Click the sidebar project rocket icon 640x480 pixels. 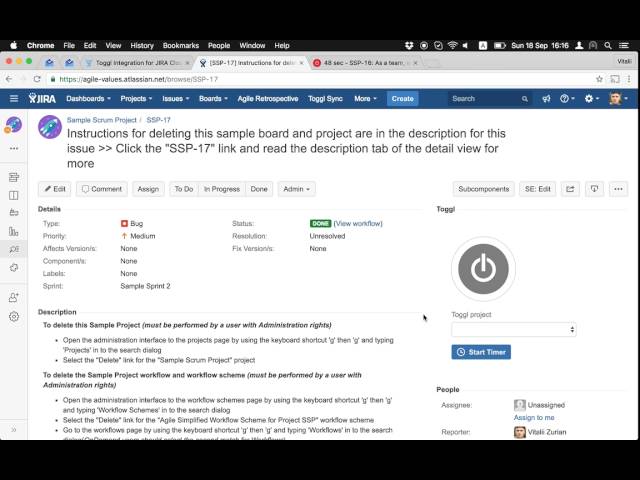tap(13, 124)
